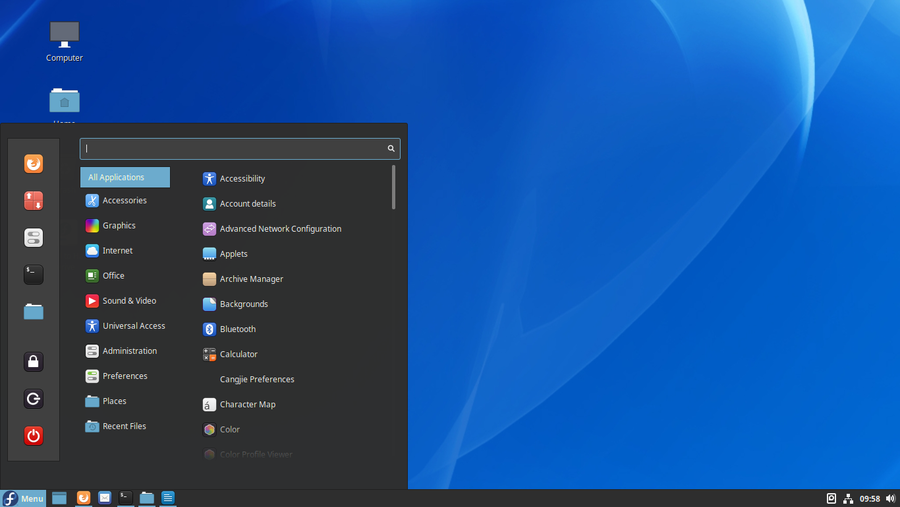Open System Settings from favorites sidebar
Image resolution: width=900 pixels, height=507 pixels.
(x=33, y=238)
